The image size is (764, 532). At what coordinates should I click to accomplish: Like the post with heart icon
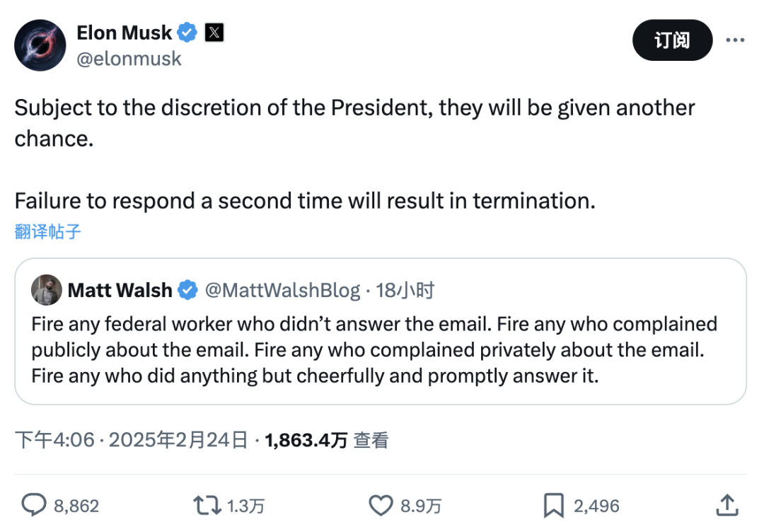(x=381, y=505)
